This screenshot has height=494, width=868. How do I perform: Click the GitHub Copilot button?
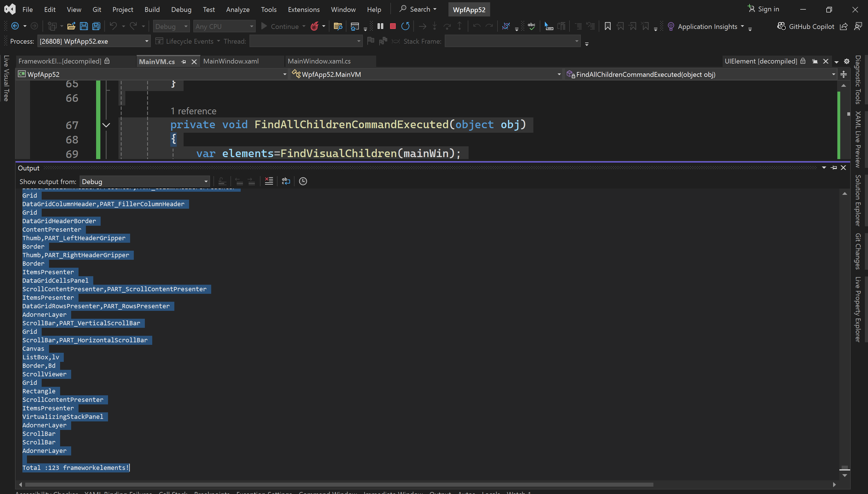(806, 26)
